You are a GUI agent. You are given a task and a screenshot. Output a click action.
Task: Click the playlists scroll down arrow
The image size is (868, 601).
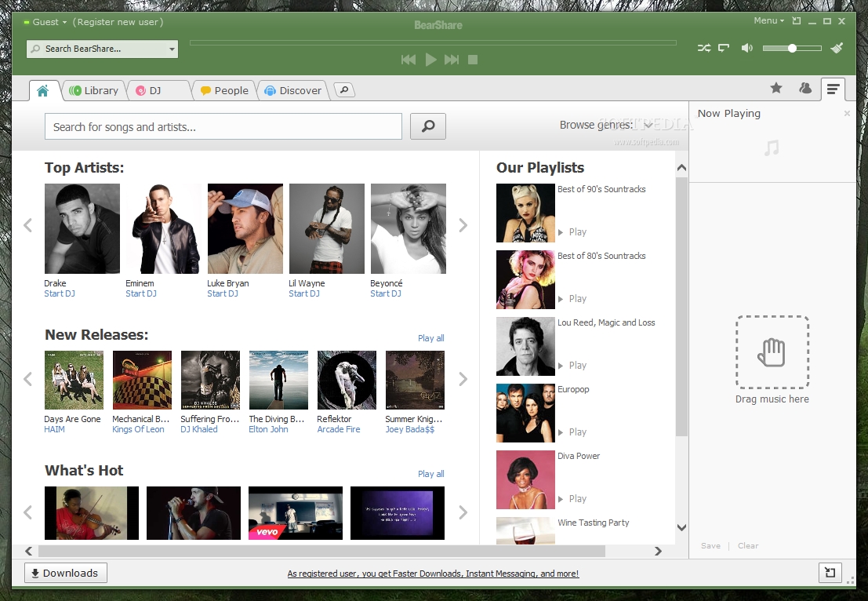(x=681, y=528)
